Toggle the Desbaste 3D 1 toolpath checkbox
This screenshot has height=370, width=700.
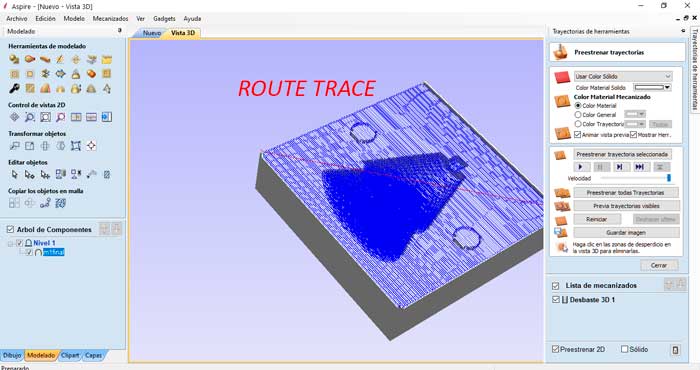click(556, 299)
